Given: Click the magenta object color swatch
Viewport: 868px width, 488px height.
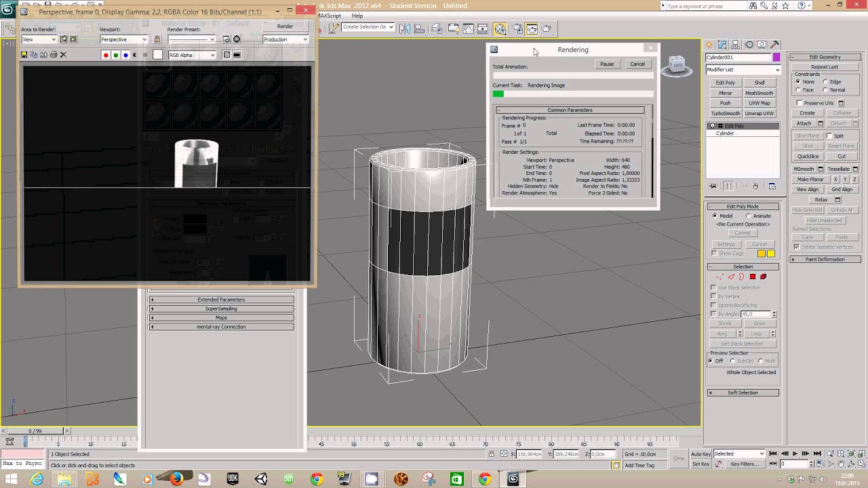Looking at the screenshot, I should [776, 58].
